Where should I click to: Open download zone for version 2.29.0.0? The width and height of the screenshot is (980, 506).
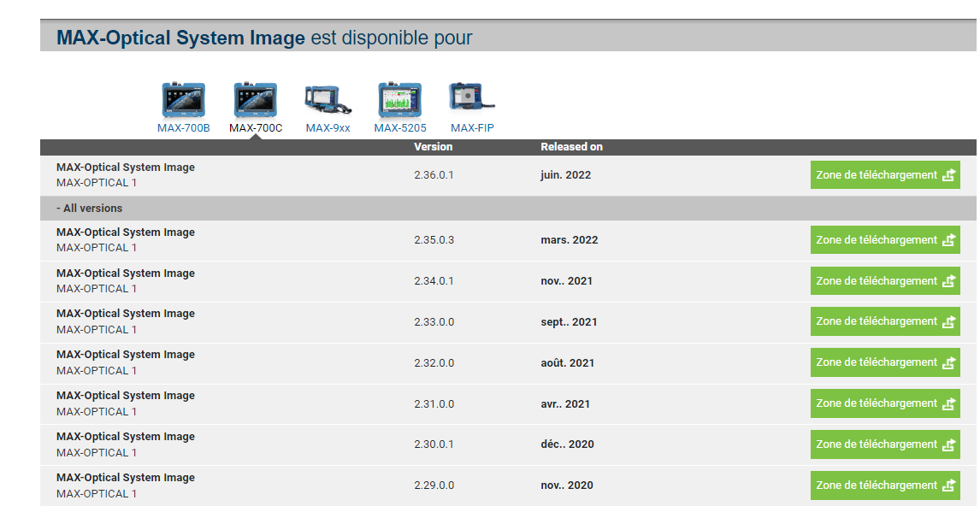(x=885, y=485)
